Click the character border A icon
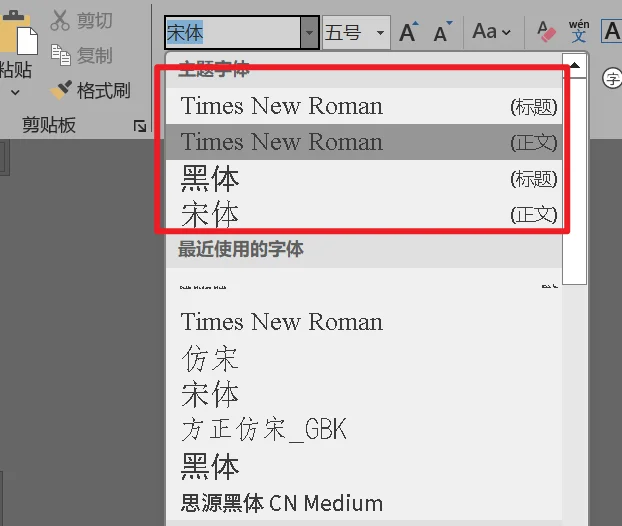The image size is (622, 526). [x=611, y=31]
